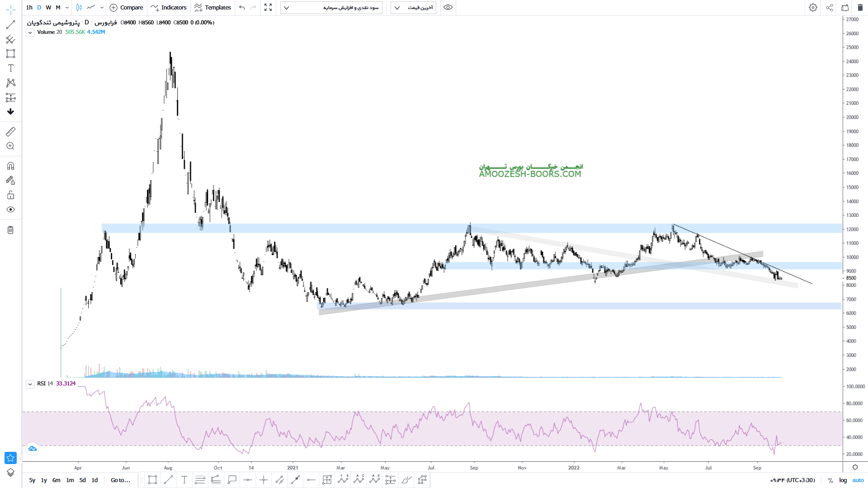The width and height of the screenshot is (868, 488).
Task: Click the ruler measure tool
Action: [x=10, y=131]
